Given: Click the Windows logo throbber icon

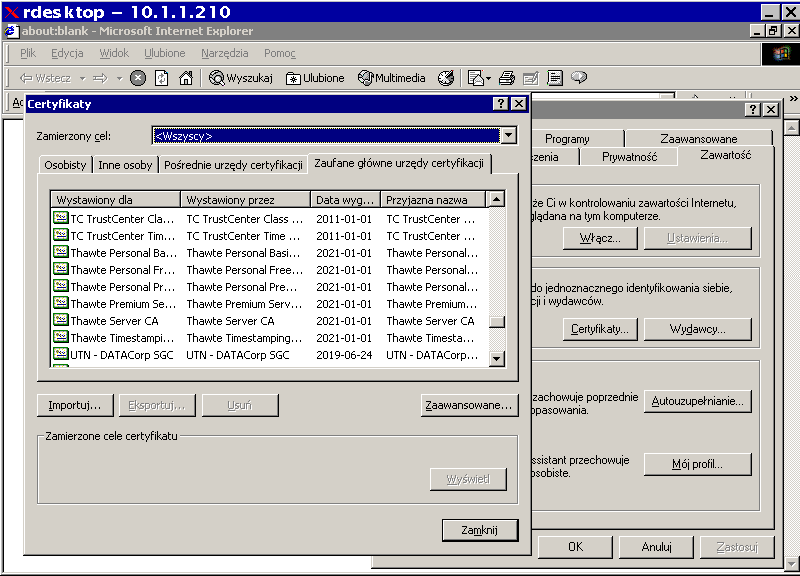Looking at the screenshot, I should (781, 54).
